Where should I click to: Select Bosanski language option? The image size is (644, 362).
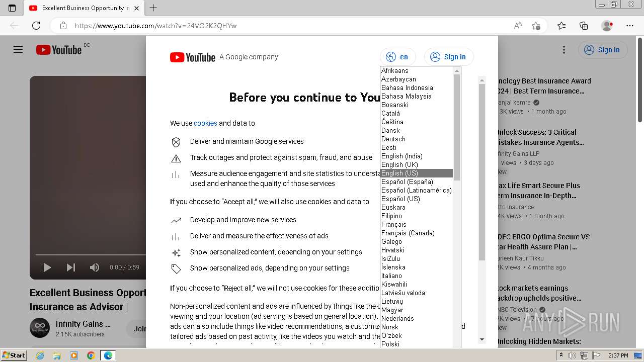click(417, 105)
